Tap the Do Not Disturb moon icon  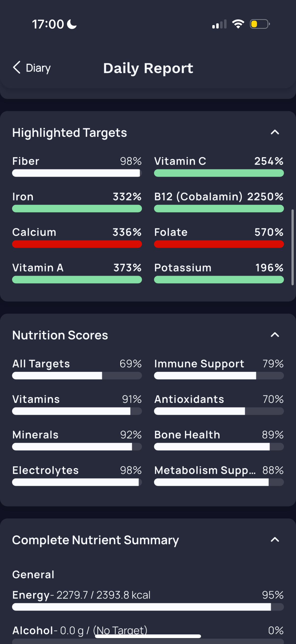pos(72,24)
